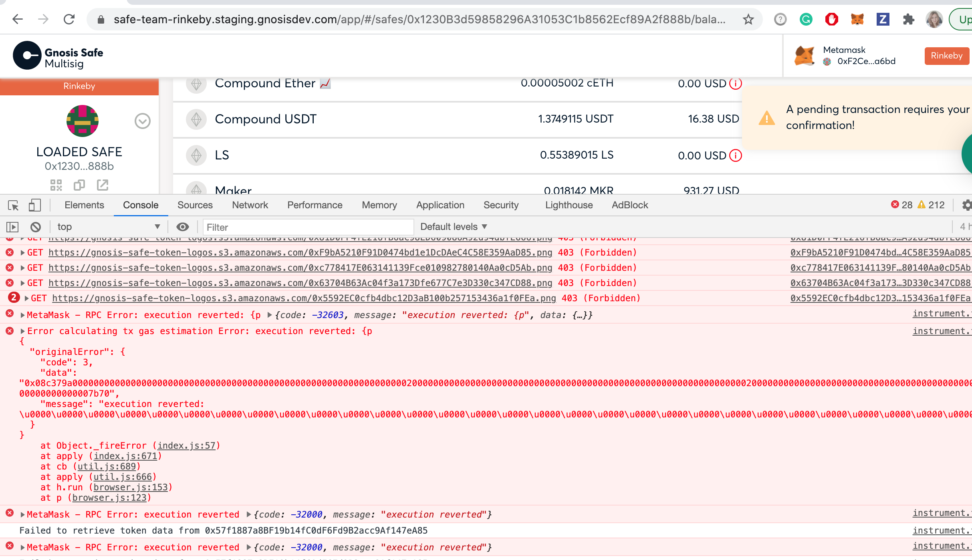Click the Safe QR code icon
This screenshot has width=972, height=560.
[56, 185]
